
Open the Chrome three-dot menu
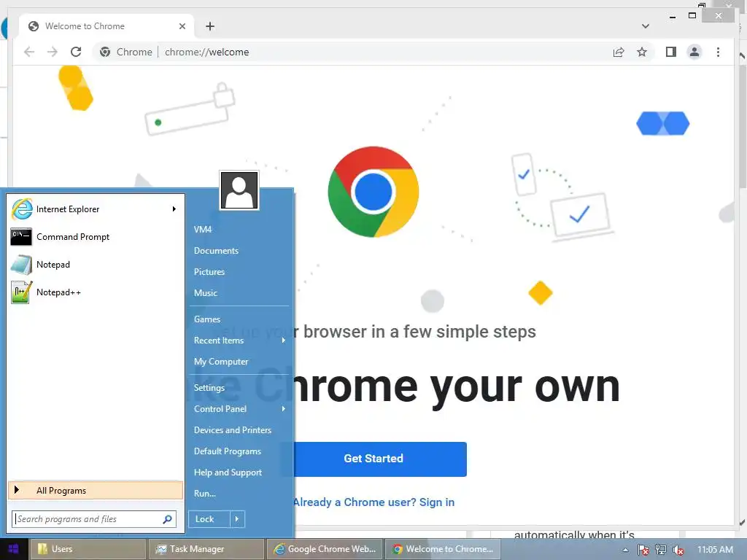[x=718, y=52]
